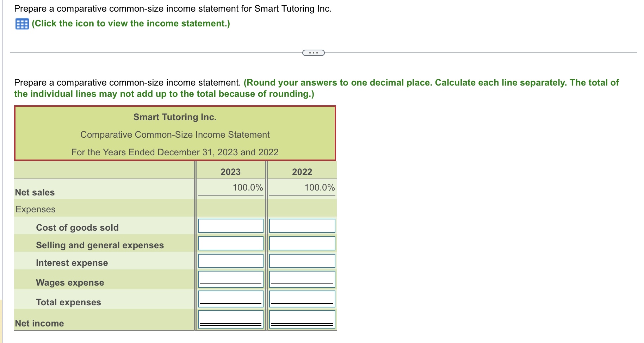Image resolution: width=644 pixels, height=343 pixels.
Task: Click the Total expenses 2022 answer box
Action: pyautogui.click(x=302, y=299)
